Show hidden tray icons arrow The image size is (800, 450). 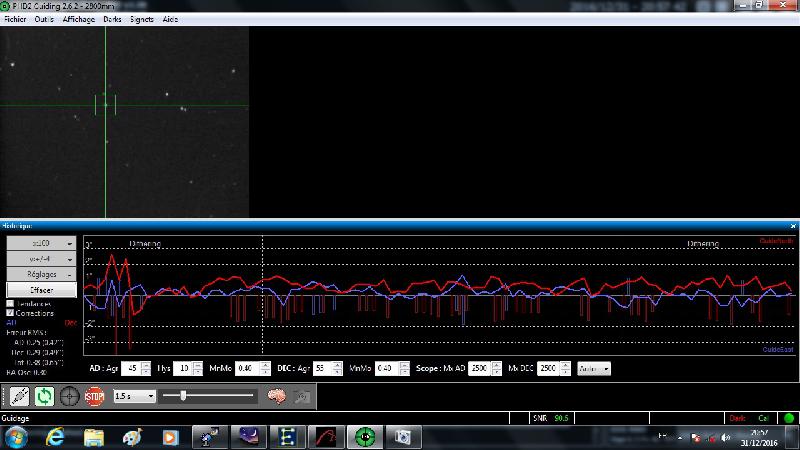tap(680, 437)
